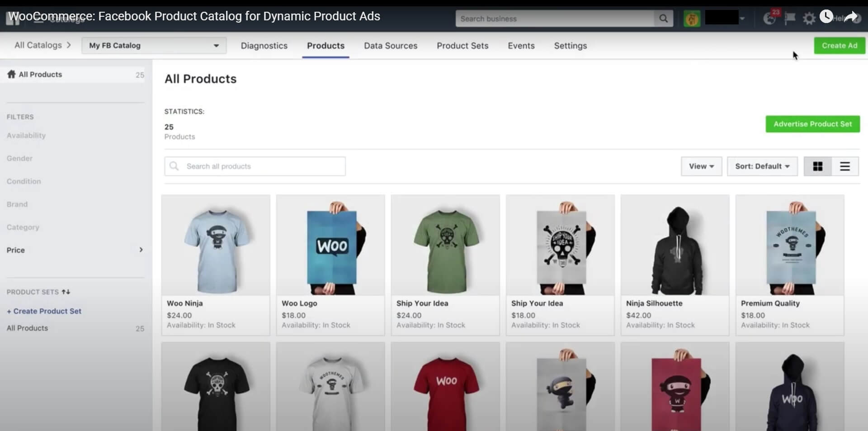Open the black skull t-shirt thumbnail

click(x=216, y=387)
